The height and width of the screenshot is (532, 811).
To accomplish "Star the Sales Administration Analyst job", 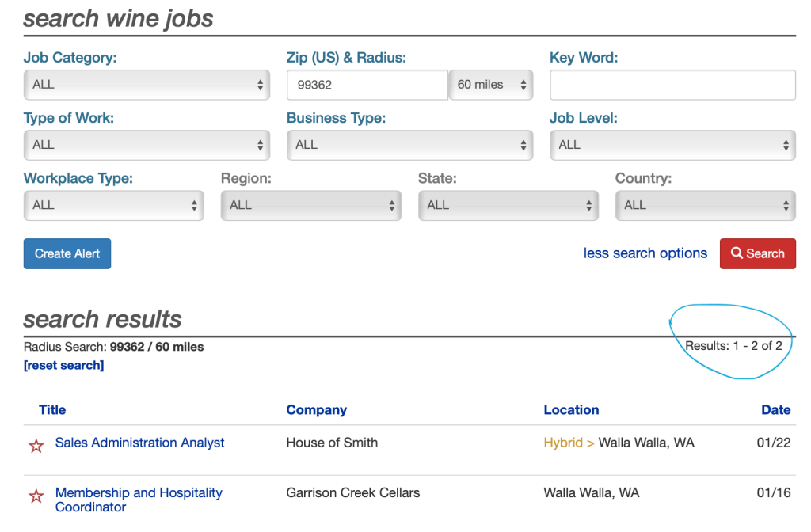I will (x=36, y=446).
